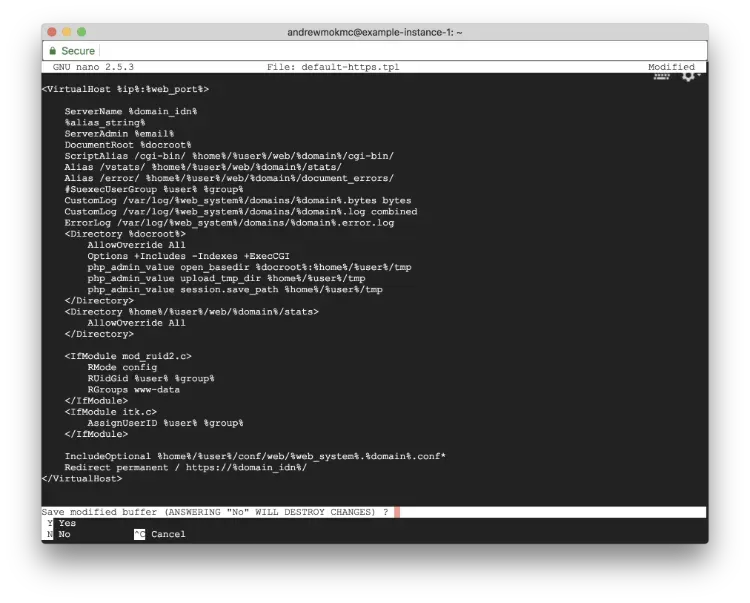Image resolution: width=750 pixels, height=603 pixels.
Task: Select the Yes option to save
Action: click(67, 523)
